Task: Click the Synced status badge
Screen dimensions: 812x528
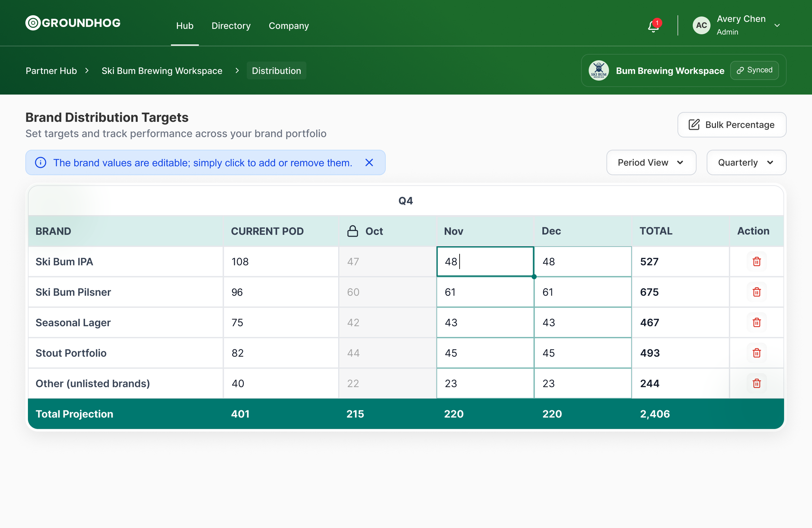Action: click(754, 70)
